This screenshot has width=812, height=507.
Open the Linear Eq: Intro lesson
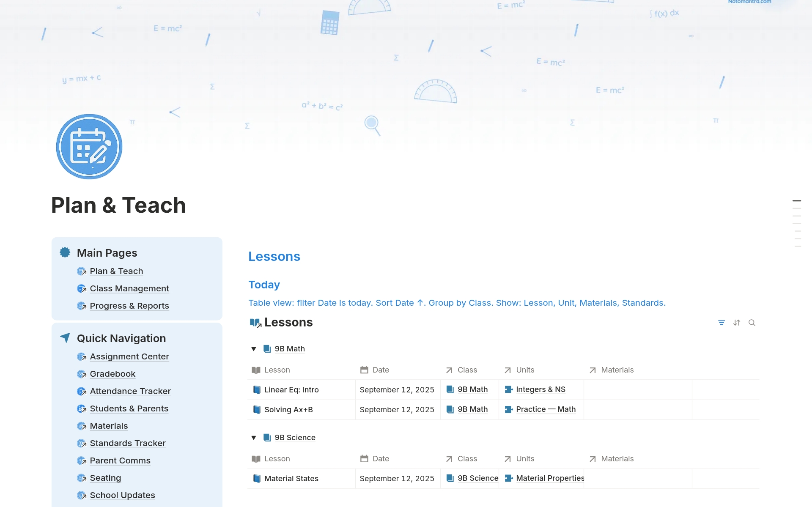(x=291, y=390)
